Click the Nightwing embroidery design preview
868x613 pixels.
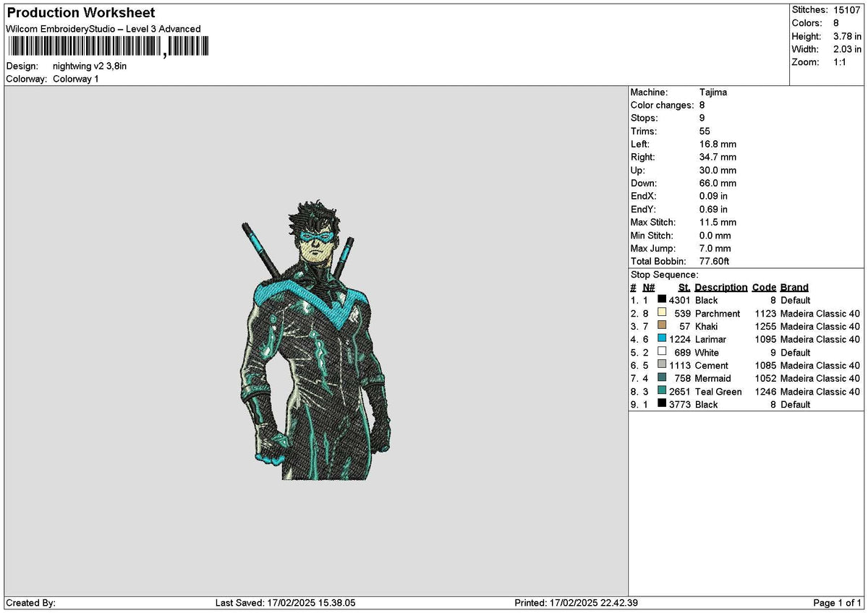coord(315,340)
